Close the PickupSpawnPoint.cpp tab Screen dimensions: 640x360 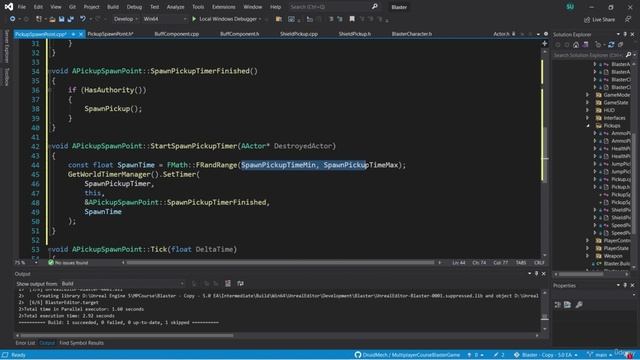pyautogui.click(x=80, y=34)
